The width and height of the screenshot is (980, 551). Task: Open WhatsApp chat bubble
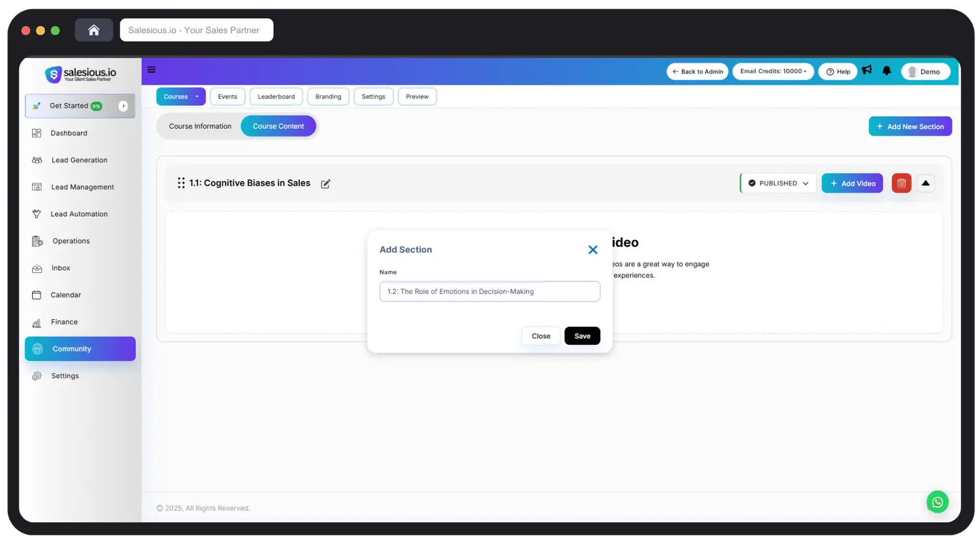pyautogui.click(x=937, y=502)
